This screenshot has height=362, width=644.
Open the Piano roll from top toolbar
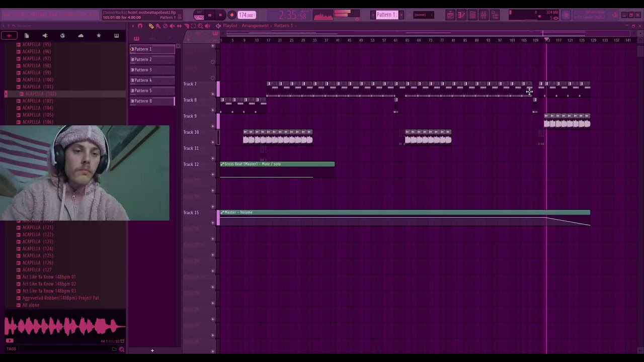(x=461, y=15)
